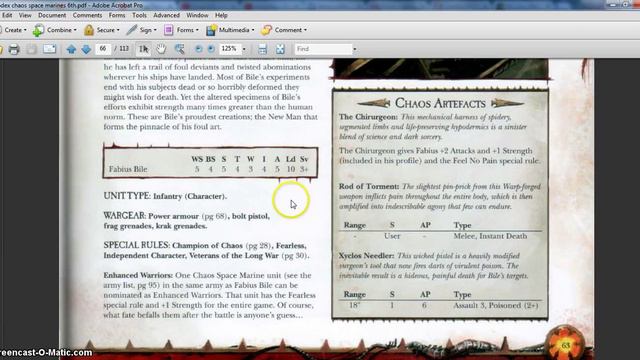Screen dimensions: 640x360
Task: Click 'Xyclos Needler:' heading
Action: tap(366, 256)
